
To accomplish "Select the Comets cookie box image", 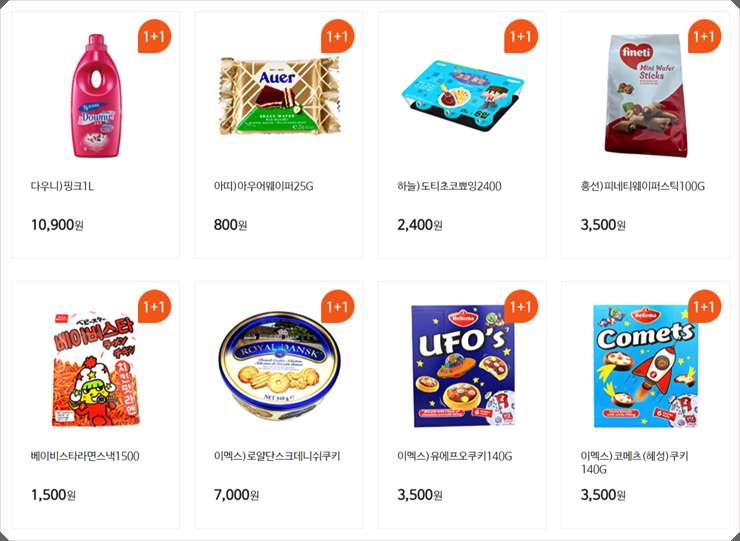I will pyautogui.click(x=646, y=366).
